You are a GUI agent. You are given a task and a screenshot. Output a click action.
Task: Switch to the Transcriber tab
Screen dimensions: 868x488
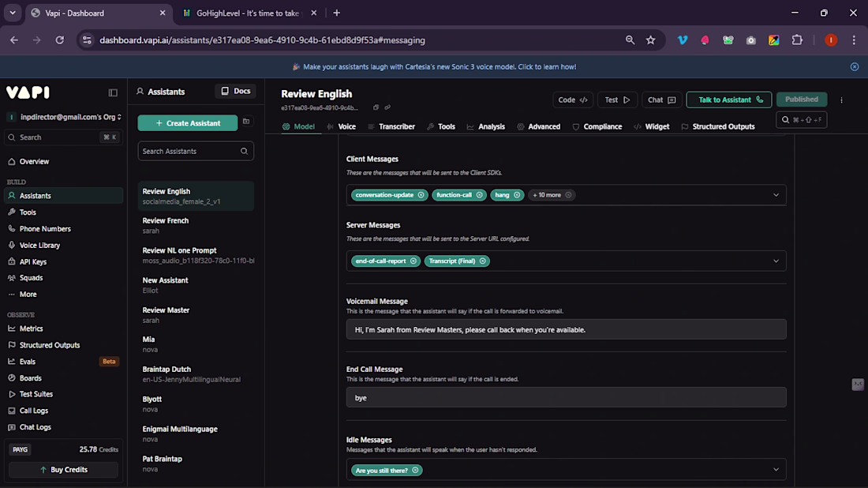coord(391,127)
